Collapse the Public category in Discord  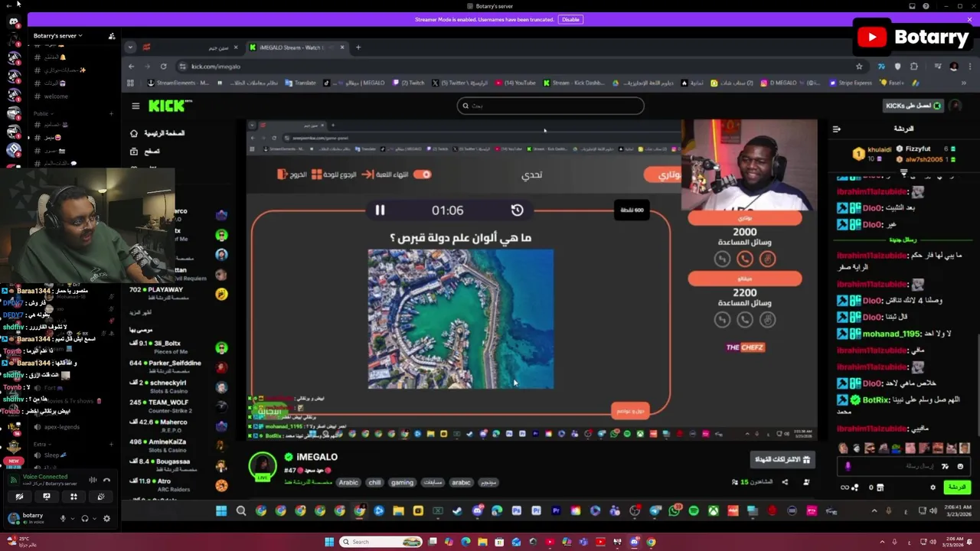point(42,113)
